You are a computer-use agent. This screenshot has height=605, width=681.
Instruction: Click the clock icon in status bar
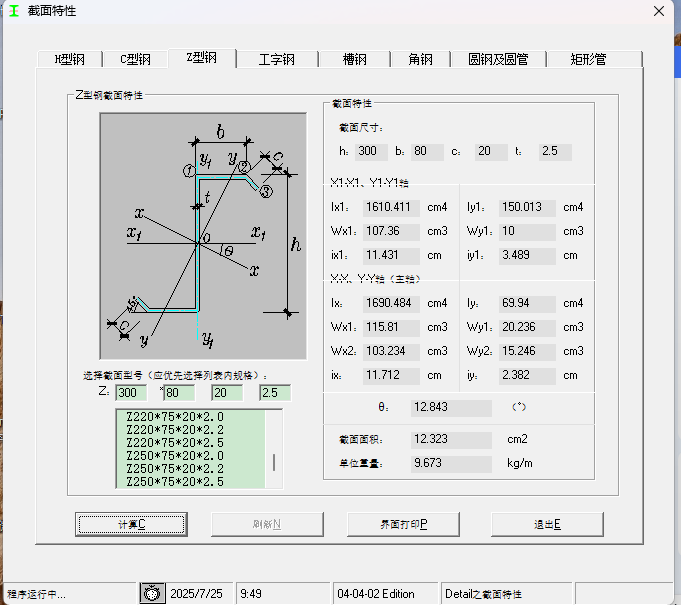point(152,593)
